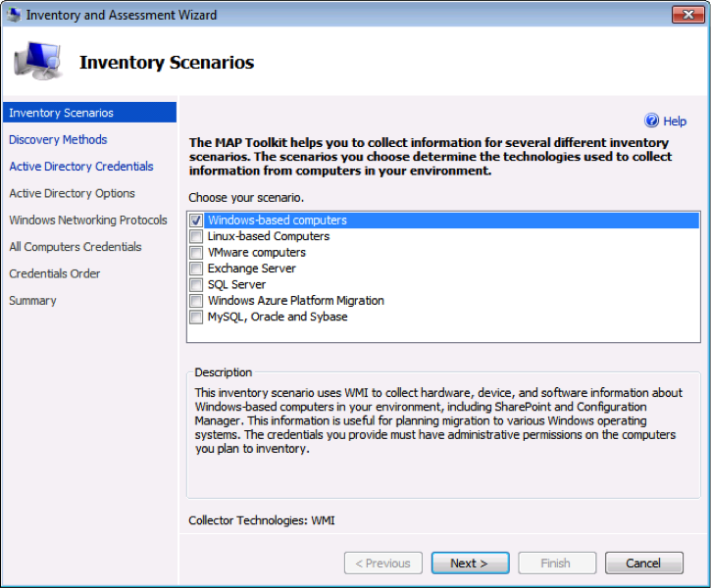
Task: Click the Inventory Scenarios page heading
Action: [x=167, y=62]
